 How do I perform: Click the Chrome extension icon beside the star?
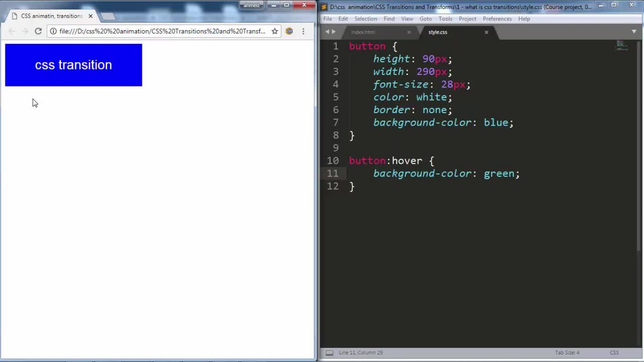[x=289, y=31]
